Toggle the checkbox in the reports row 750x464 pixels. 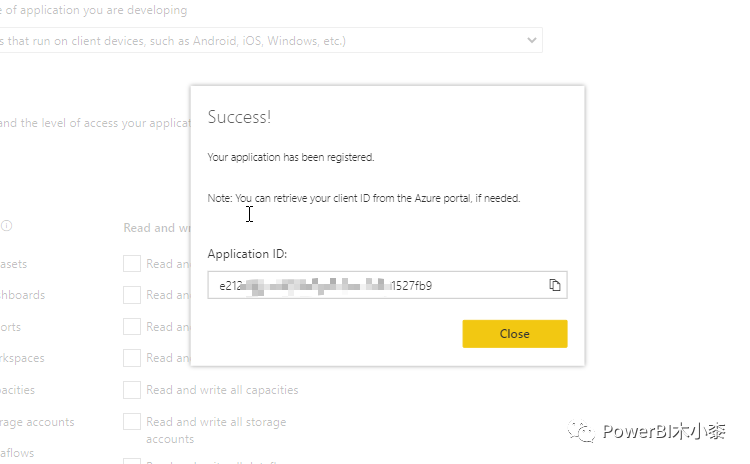132,327
